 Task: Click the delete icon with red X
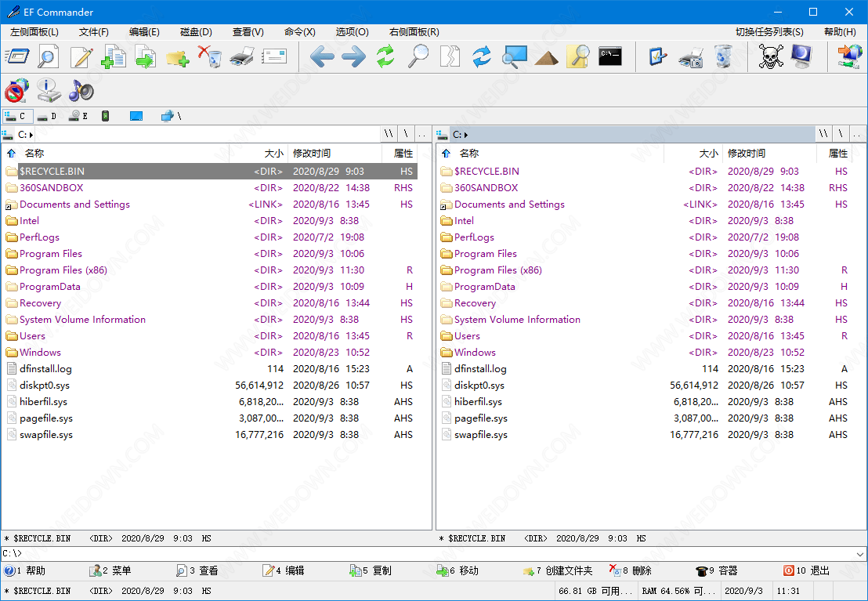pyautogui.click(x=210, y=56)
